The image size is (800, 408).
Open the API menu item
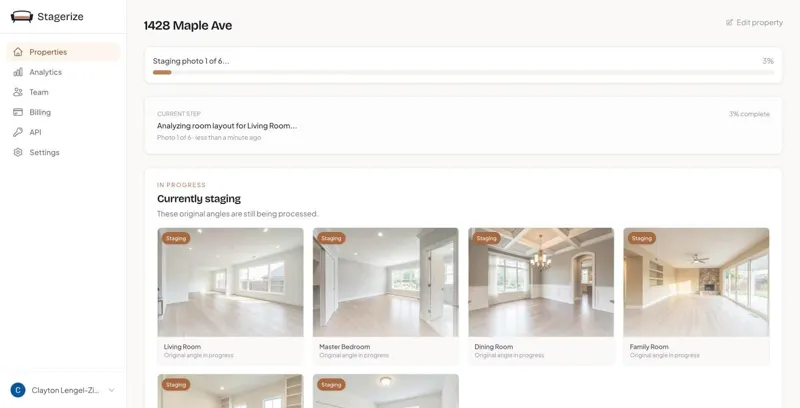(x=63, y=132)
